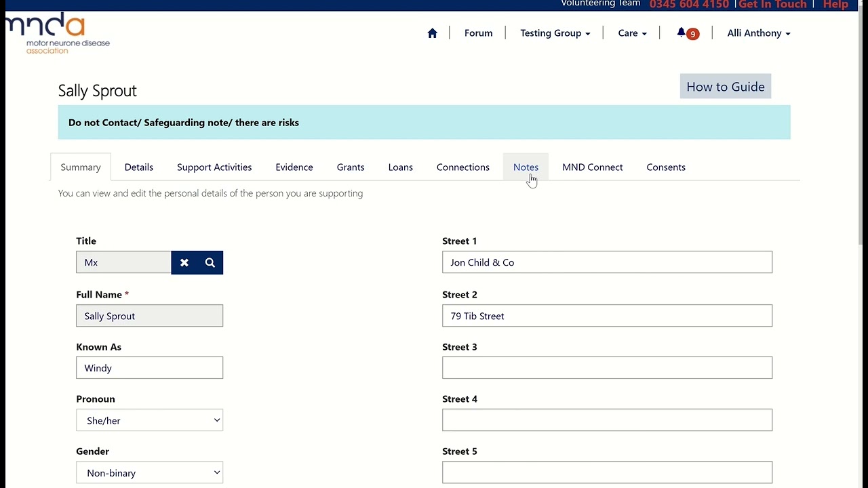Edit the Street 2 field
Image resolution: width=868 pixels, height=488 pixels.
(607, 316)
